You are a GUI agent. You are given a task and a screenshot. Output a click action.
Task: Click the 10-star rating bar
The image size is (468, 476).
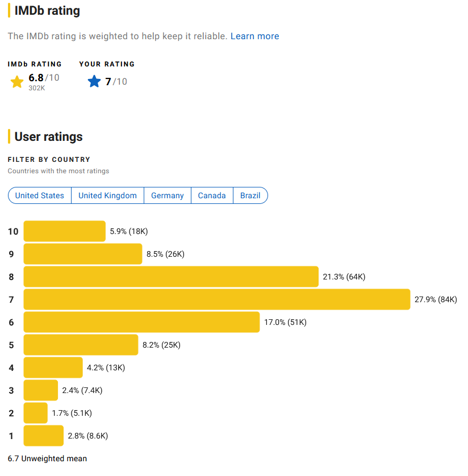coord(65,231)
